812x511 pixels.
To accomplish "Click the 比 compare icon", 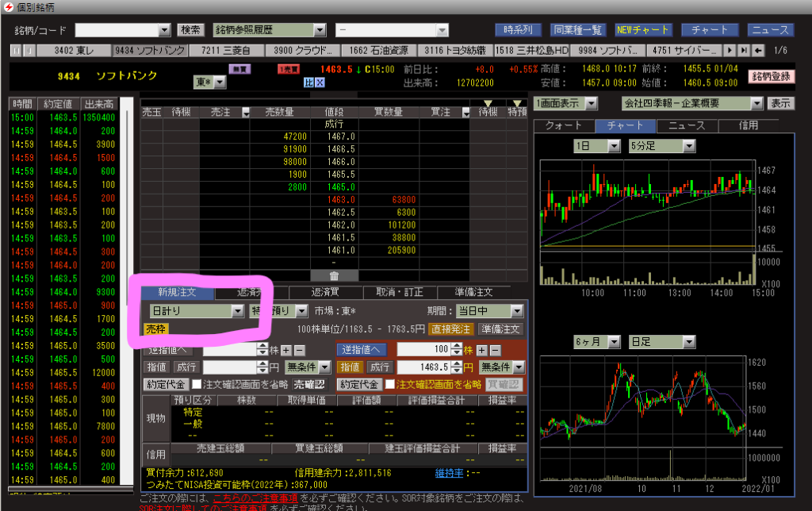I will [308, 83].
